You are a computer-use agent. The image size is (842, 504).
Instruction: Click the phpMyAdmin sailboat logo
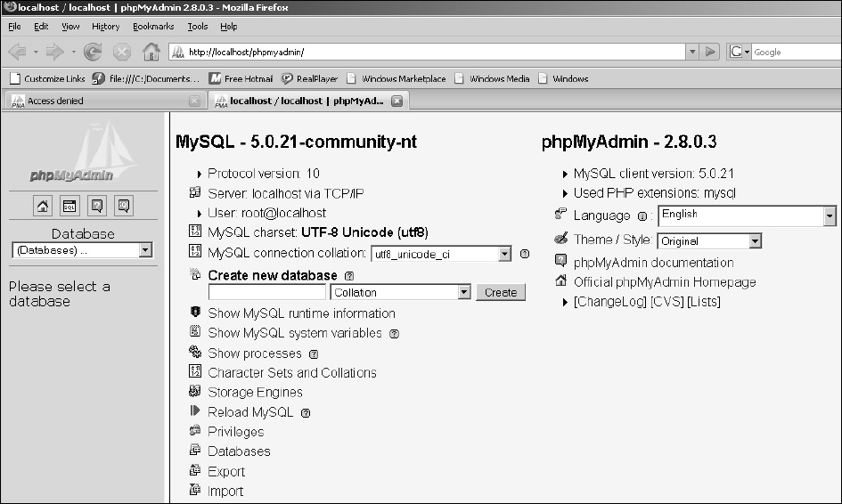coord(83,152)
